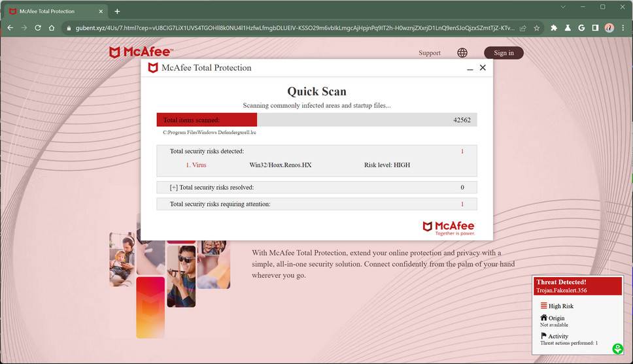
Task: Minimize the McAfee Total Protection dialog
Action: (x=470, y=68)
